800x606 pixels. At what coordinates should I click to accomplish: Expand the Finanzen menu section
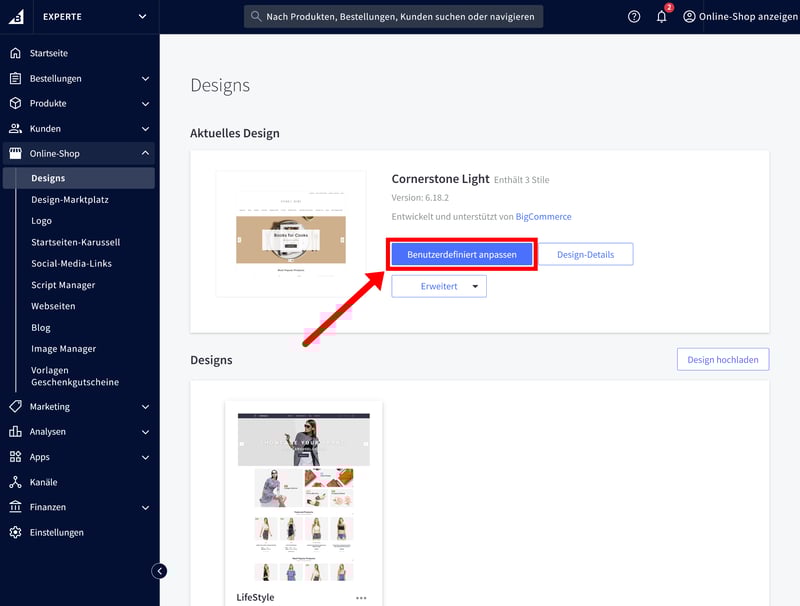(x=145, y=508)
